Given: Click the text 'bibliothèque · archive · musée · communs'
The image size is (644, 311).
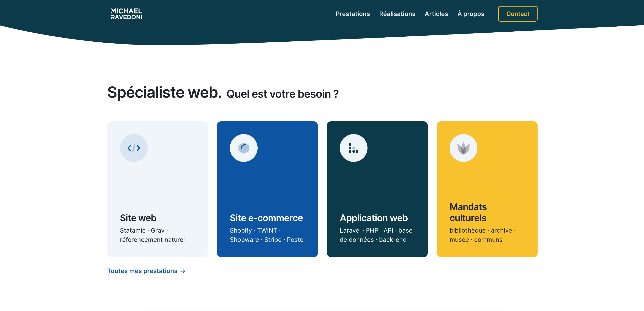Looking at the screenshot, I should 482,235.
